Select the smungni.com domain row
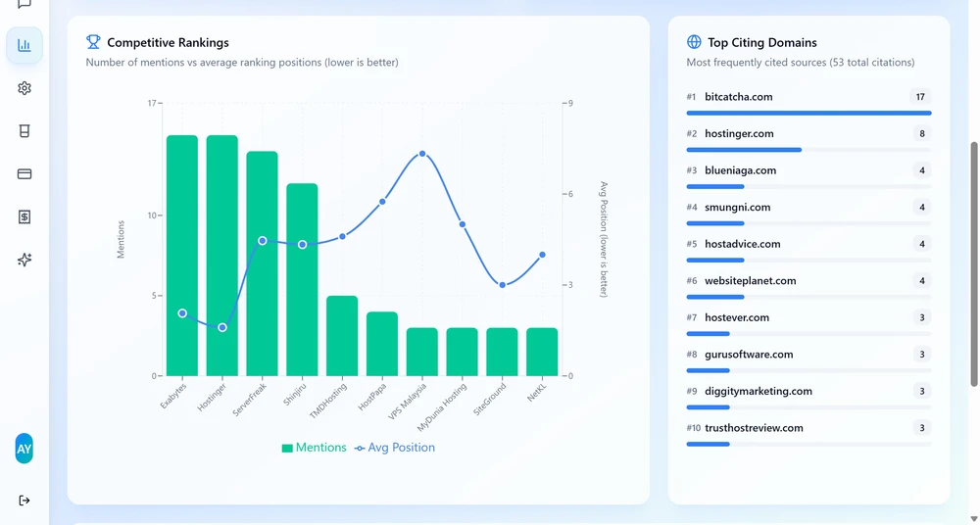This screenshot has height=525, width=980. coord(808,214)
